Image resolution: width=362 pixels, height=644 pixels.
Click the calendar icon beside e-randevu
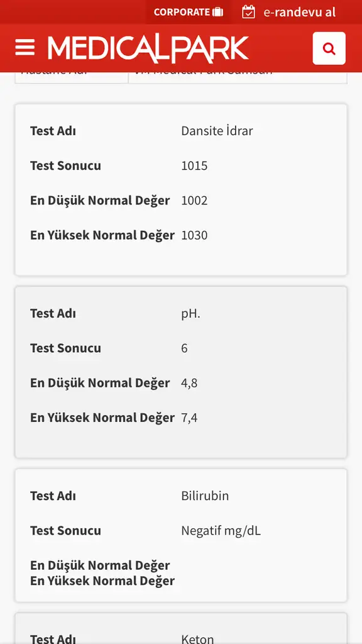tap(248, 12)
